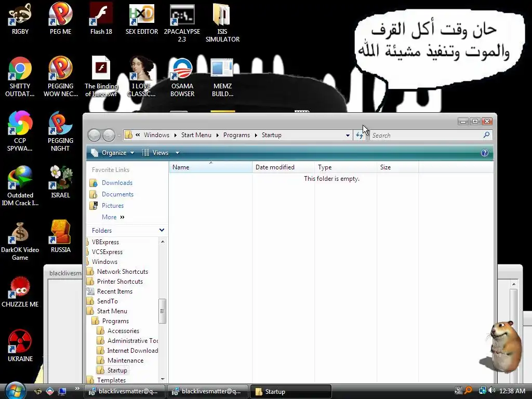
Task: Launch the CHUZZLE ME shortcut
Action: 20,292
